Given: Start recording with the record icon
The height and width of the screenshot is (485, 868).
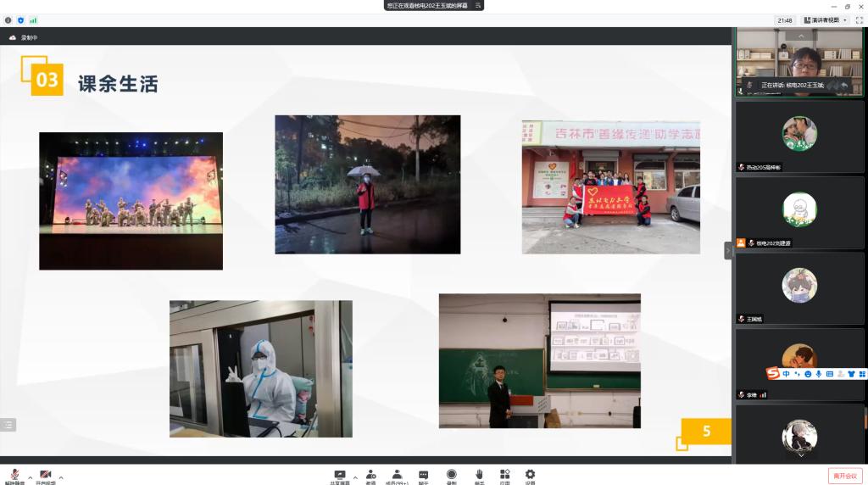Looking at the screenshot, I should point(451,476).
